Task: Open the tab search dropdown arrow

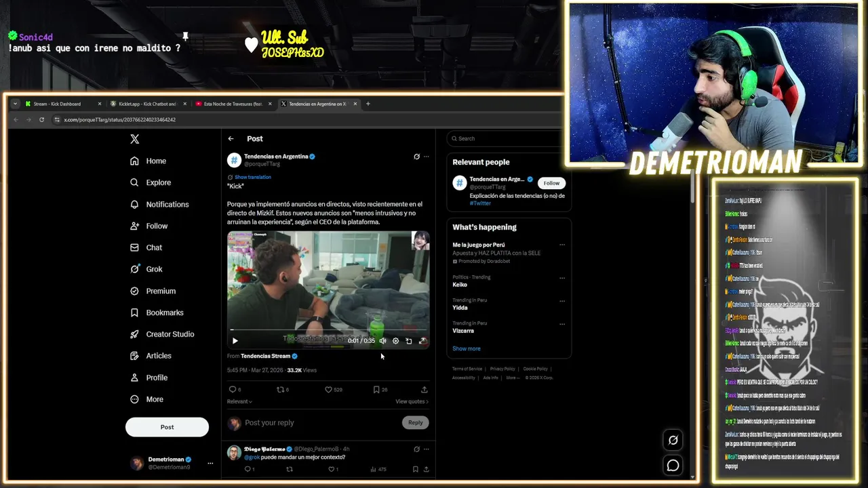Action: coord(15,104)
